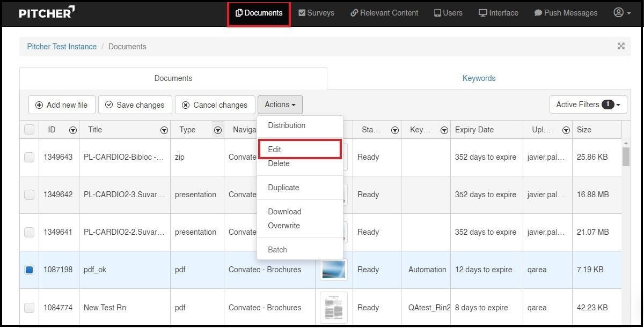Collapse the Actions dropdown button
Image resolution: width=644 pixels, height=328 pixels.
(x=280, y=105)
